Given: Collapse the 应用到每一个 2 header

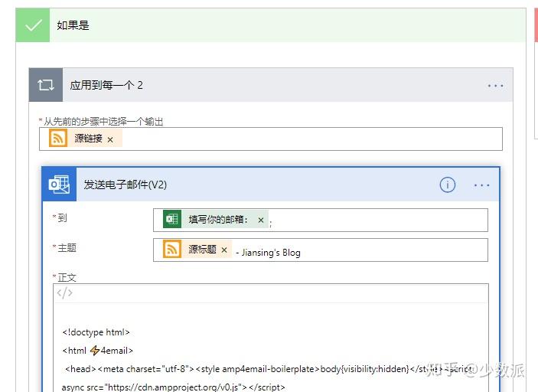Looking at the screenshot, I should (271, 85).
